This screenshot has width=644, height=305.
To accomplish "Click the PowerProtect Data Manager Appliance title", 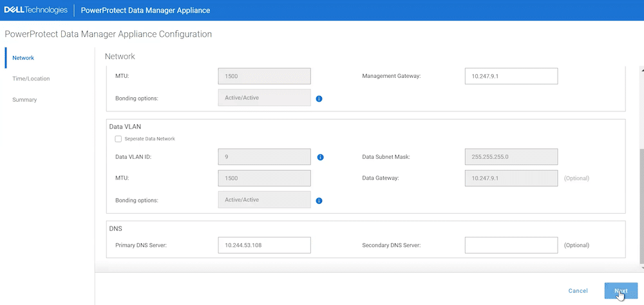I will [146, 10].
